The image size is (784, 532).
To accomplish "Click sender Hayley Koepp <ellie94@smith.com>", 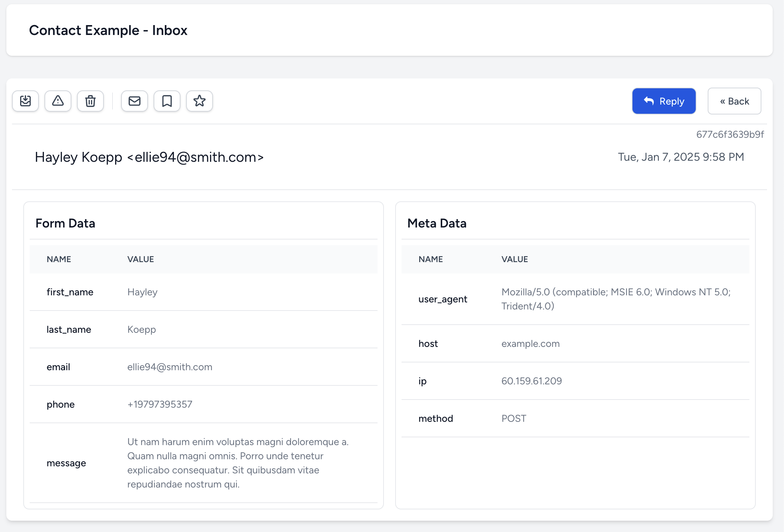I will (x=149, y=157).
